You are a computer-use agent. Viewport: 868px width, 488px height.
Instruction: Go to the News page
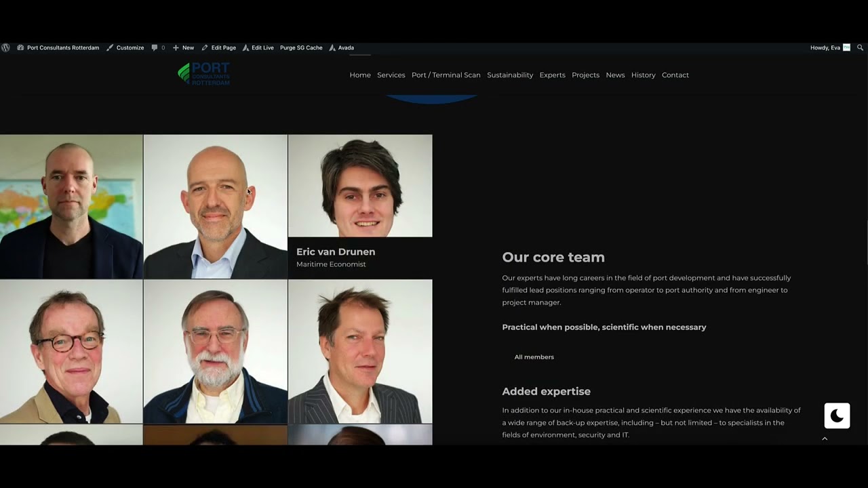click(616, 75)
